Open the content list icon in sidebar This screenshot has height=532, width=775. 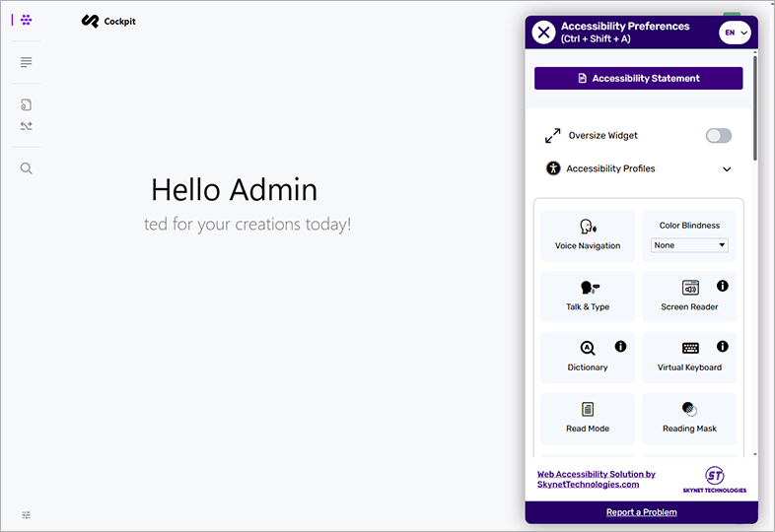27,62
